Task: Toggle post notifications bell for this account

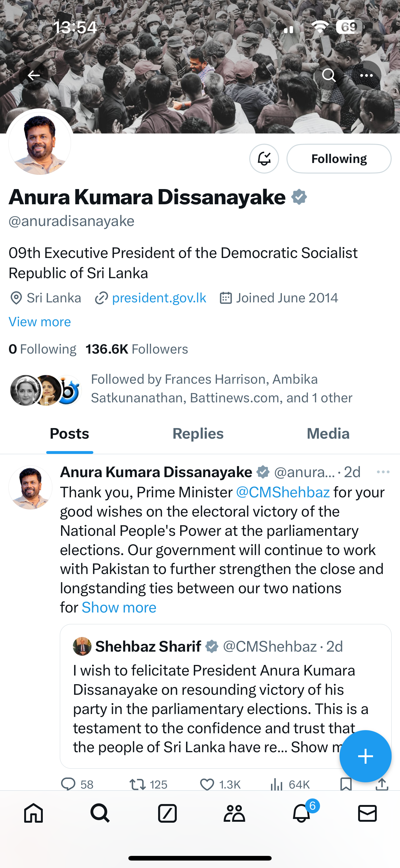Action: coord(264,159)
